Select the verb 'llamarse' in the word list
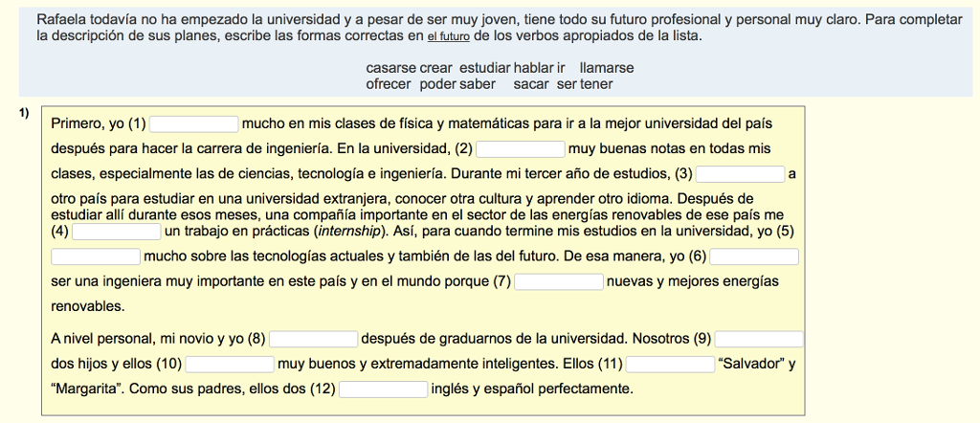This screenshot has height=423, width=980. point(607,68)
